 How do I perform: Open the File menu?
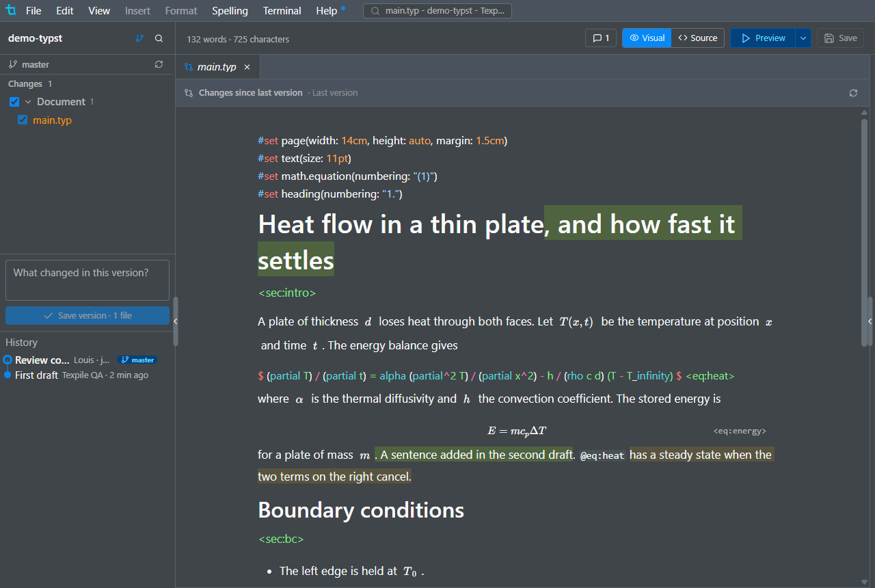33,11
